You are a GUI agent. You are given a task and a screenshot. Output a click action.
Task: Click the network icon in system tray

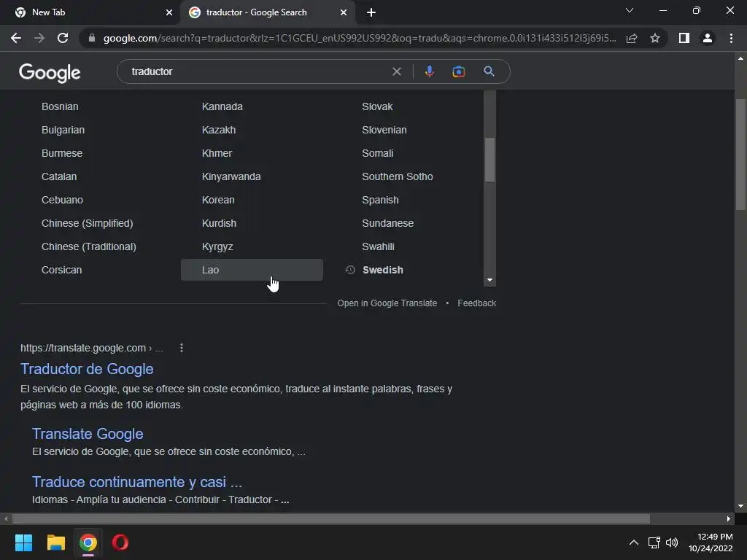(654, 542)
